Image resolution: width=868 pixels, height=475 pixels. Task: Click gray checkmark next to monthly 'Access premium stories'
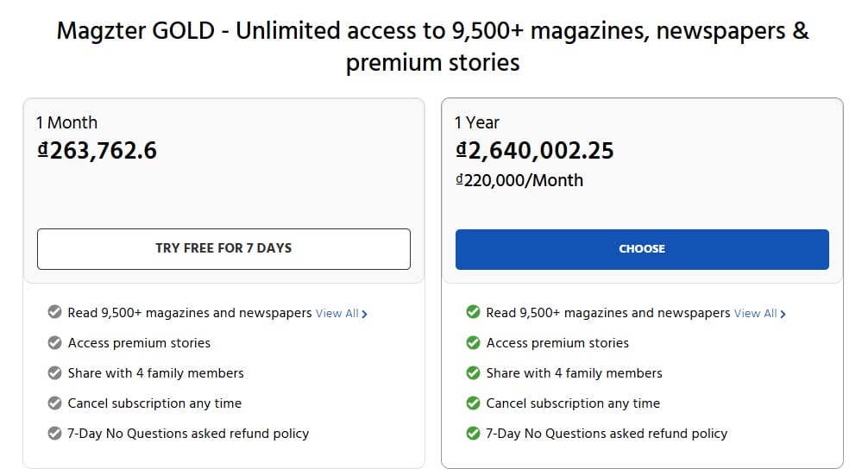pos(54,343)
